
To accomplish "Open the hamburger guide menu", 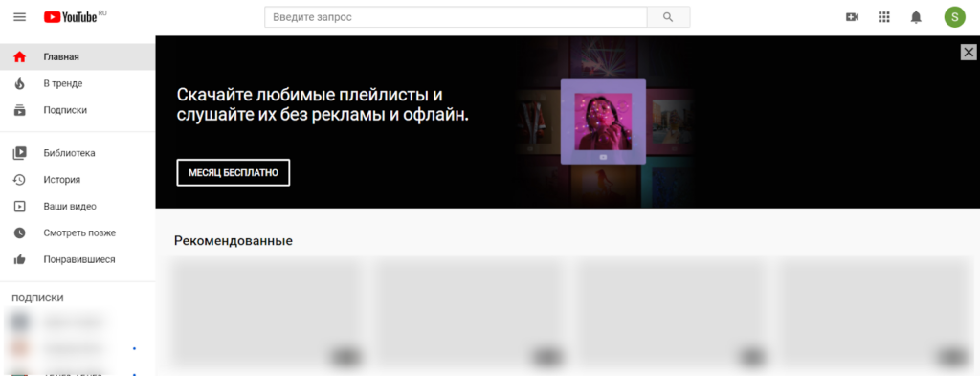I will [x=20, y=17].
